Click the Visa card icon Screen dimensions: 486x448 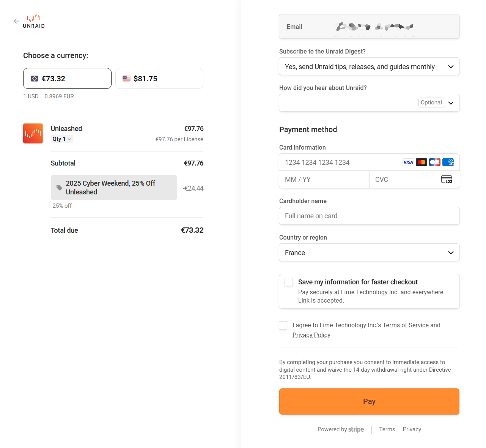[408, 162]
